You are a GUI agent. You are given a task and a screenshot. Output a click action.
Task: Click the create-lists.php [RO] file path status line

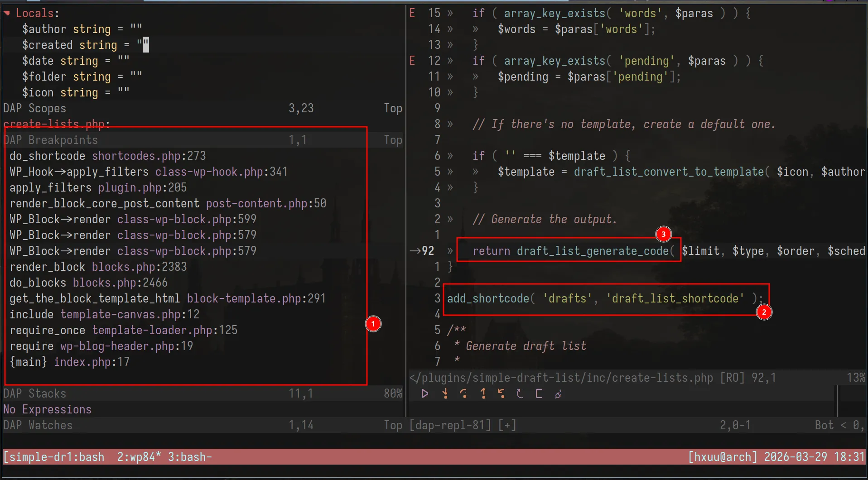(637, 378)
